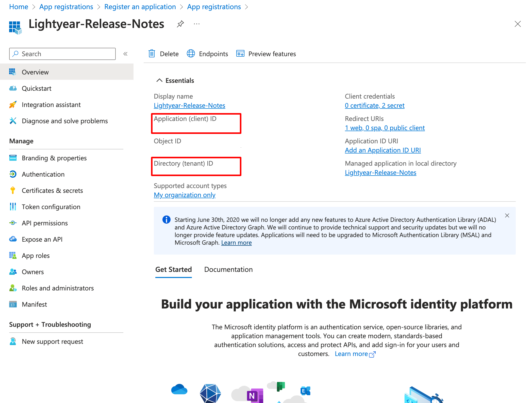532x403 pixels.
Task: Click the Endpoints toolbar button
Action: (207, 54)
